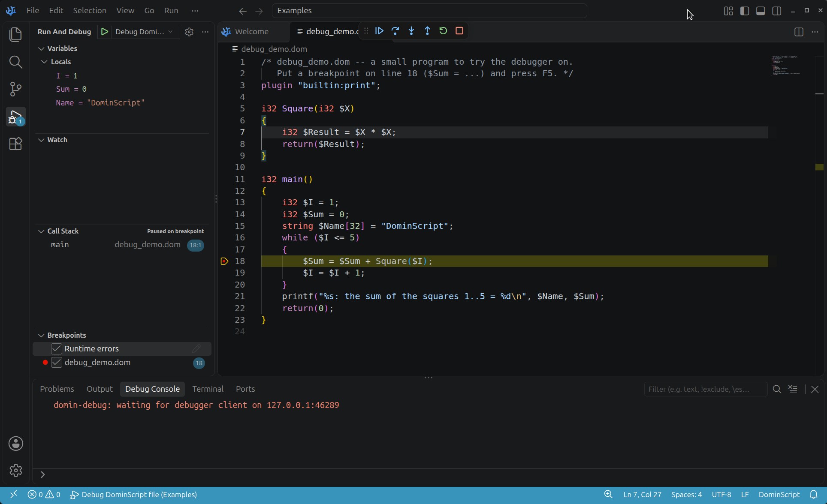Open launch.json settings gear icon
Image resolution: width=827 pixels, height=504 pixels.
pyautogui.click(x=189, y=32)
